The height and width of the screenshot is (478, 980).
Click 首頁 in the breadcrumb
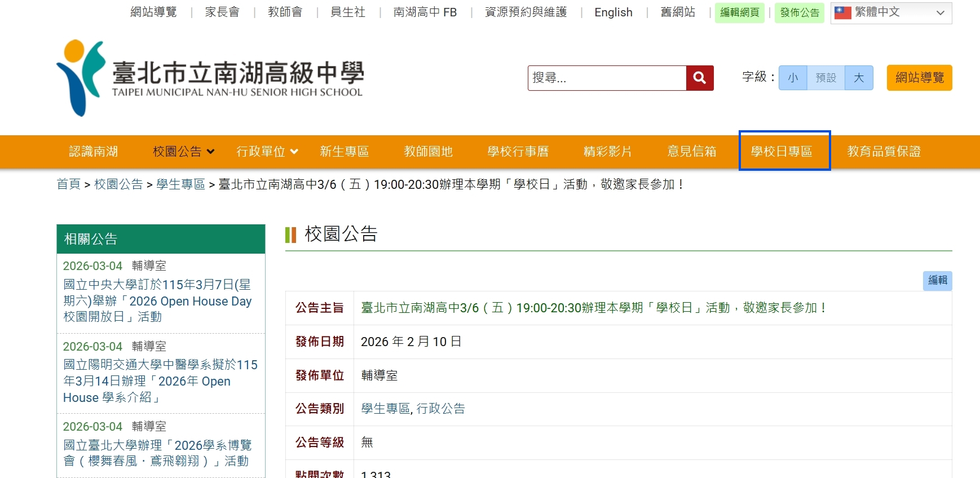click(68, 184)
